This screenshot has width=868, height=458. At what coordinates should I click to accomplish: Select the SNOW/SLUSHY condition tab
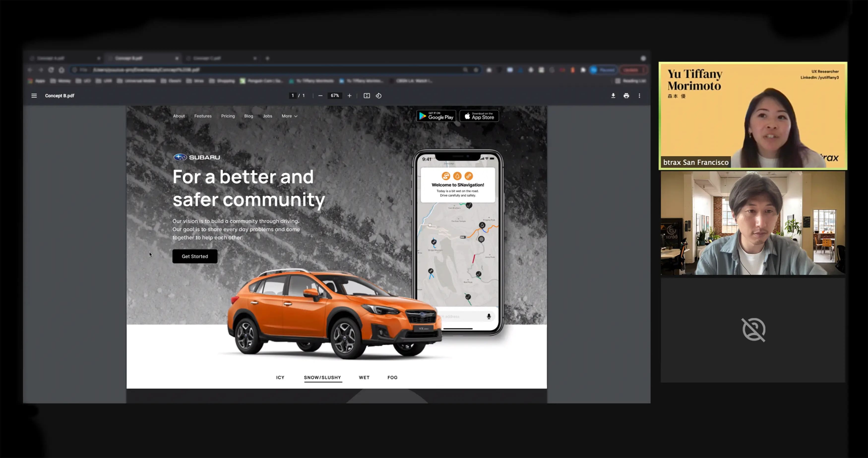pos(322,377)
